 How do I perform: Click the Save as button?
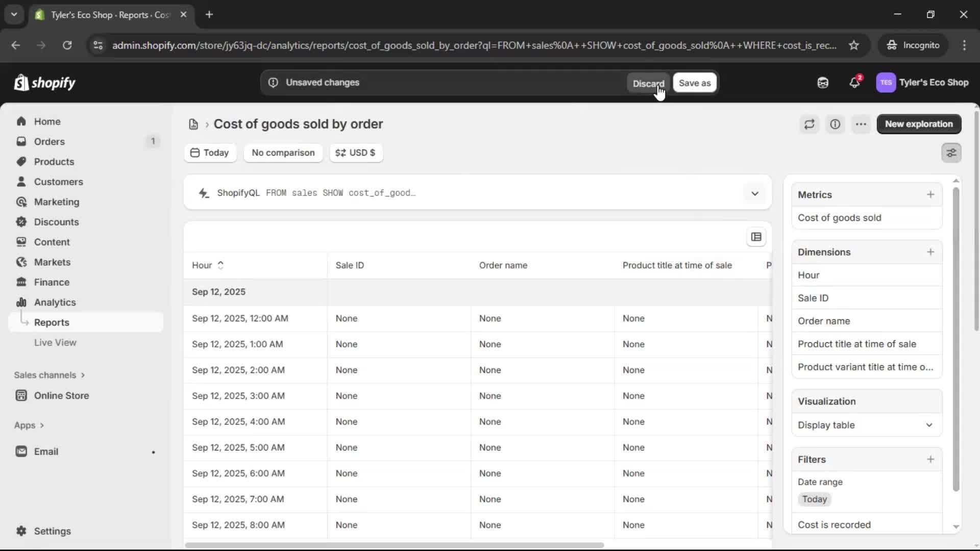click(694, 83)
